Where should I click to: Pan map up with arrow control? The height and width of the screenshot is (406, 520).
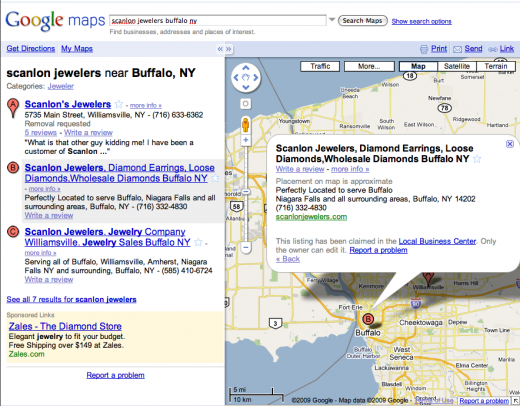(246, 68)
